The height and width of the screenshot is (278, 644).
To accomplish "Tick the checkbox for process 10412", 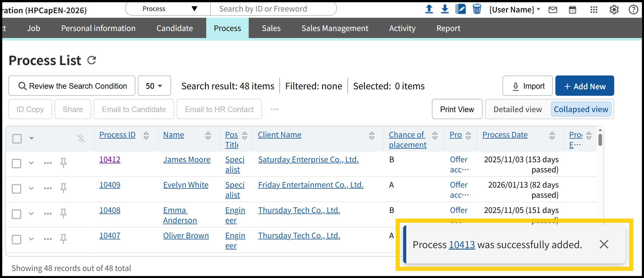I will (x=17, y=163).
